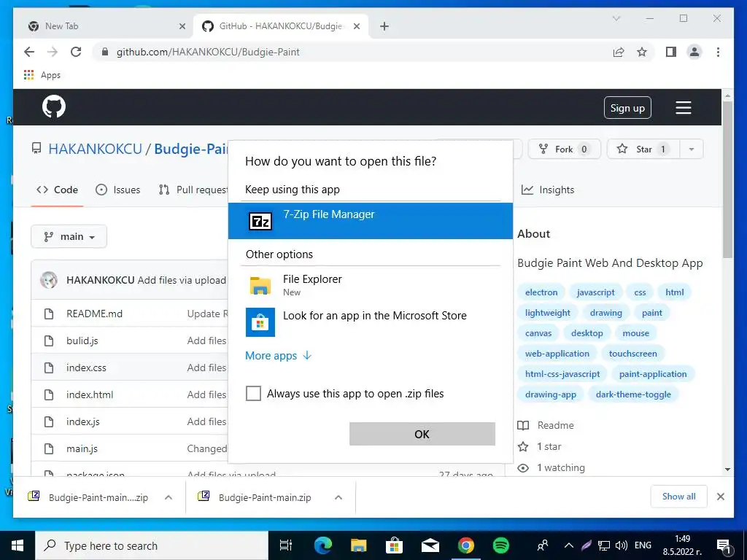Open index.js file
This screenshot has height=560, width=747.
tap(83, 422)
